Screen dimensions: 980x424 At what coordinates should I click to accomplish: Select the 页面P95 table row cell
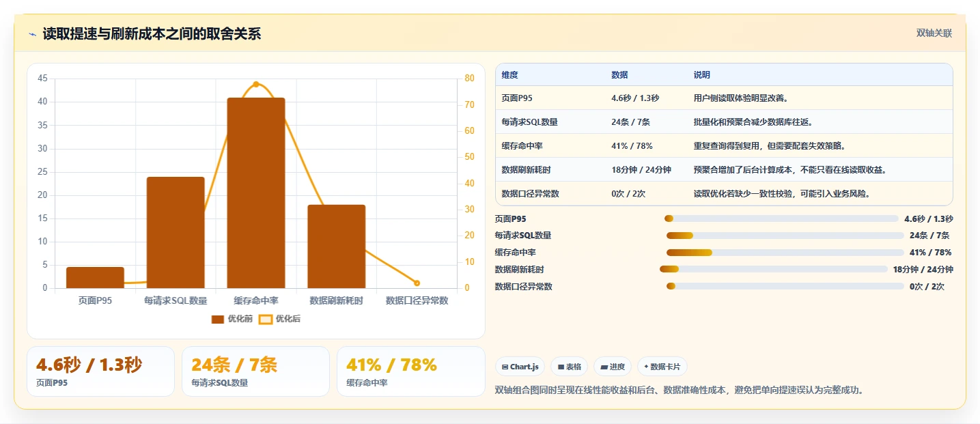coord(517,98)
